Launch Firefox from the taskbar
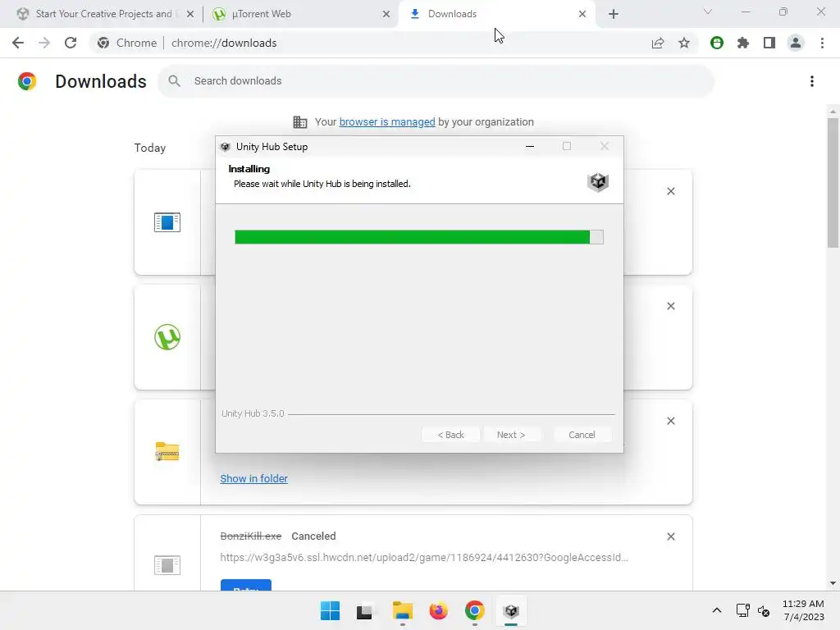 coord(438,610)
